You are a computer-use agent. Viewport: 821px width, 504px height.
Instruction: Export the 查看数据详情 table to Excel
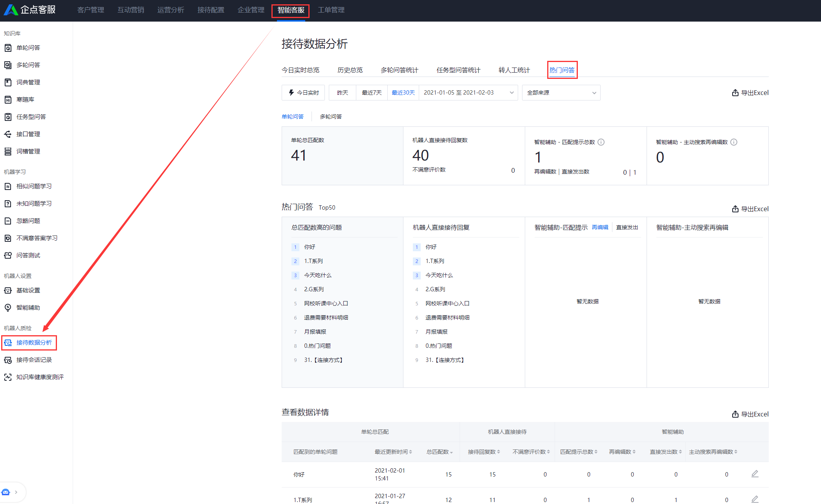pos(750,414)
